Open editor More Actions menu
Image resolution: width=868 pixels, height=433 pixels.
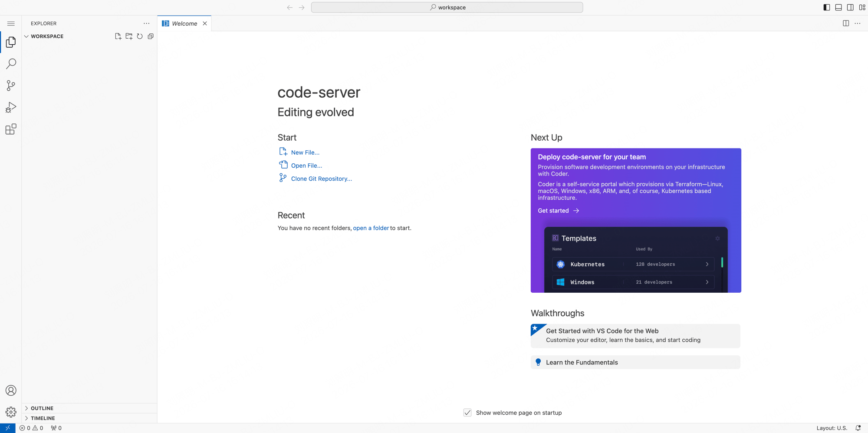point(858,23)
